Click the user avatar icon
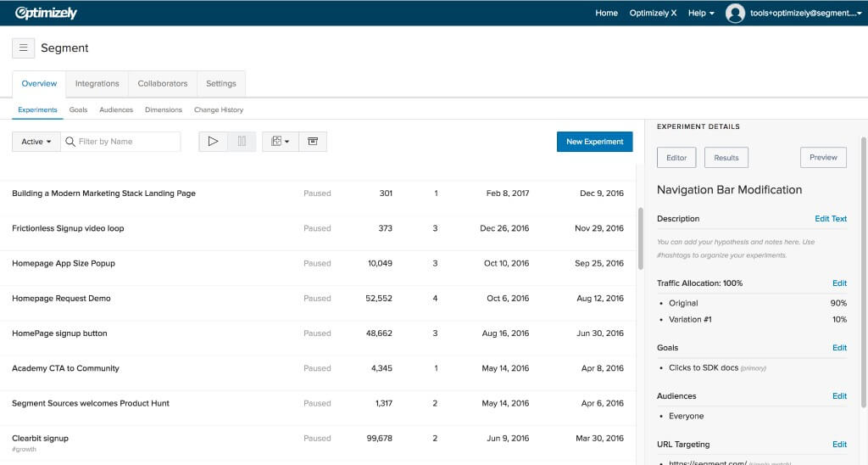The height and width of the screenshot is (465, 868). 735,14
